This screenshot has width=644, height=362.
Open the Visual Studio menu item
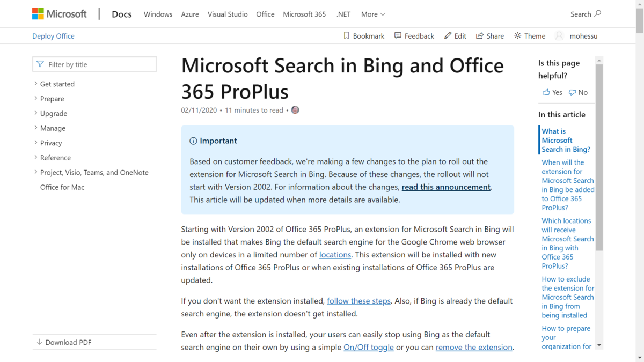tap(228, 14)
